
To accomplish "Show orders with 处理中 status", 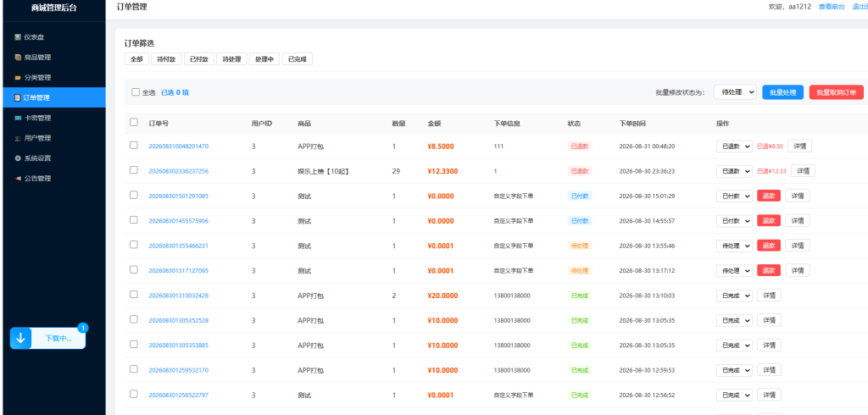I will [x=264, y=59].
